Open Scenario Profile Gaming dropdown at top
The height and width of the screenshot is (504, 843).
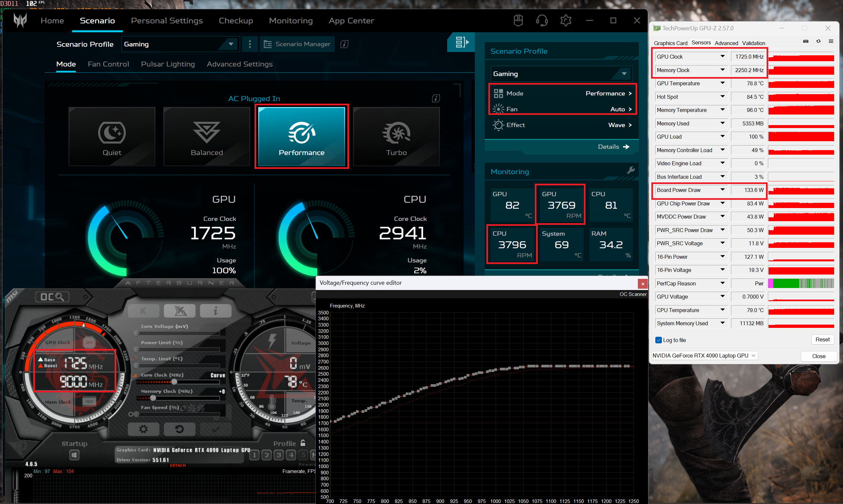pos(180,44)
